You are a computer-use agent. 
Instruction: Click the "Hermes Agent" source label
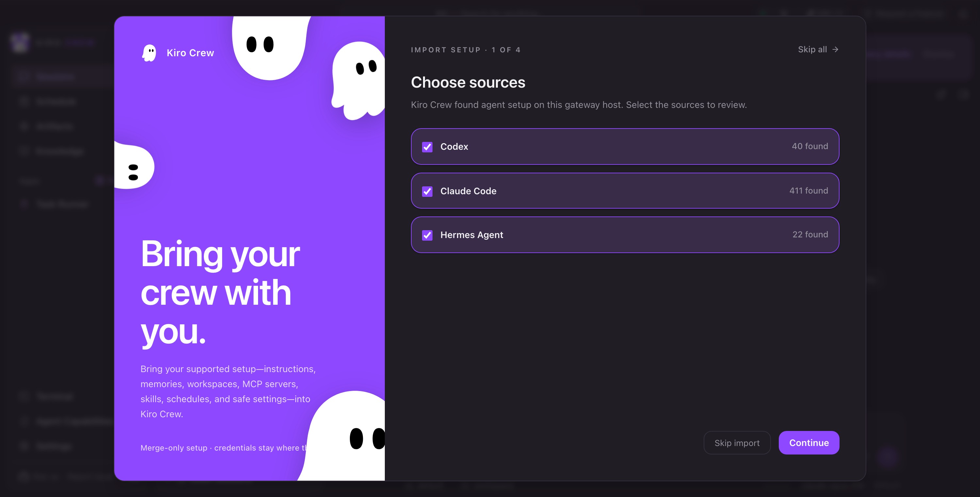[x=472, y=235]
